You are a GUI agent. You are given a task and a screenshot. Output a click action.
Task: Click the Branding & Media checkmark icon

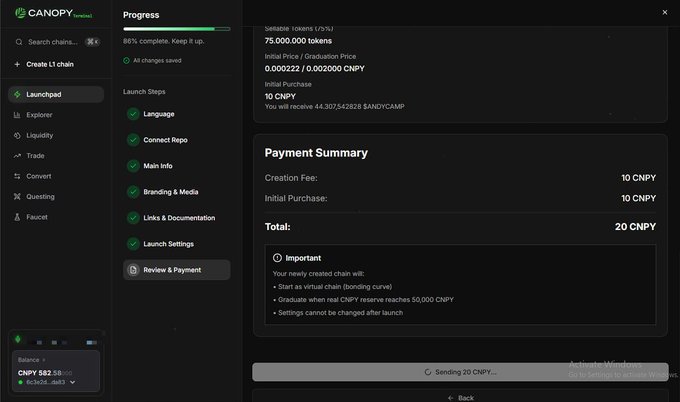pyautogui.click(x=133, y=192)
